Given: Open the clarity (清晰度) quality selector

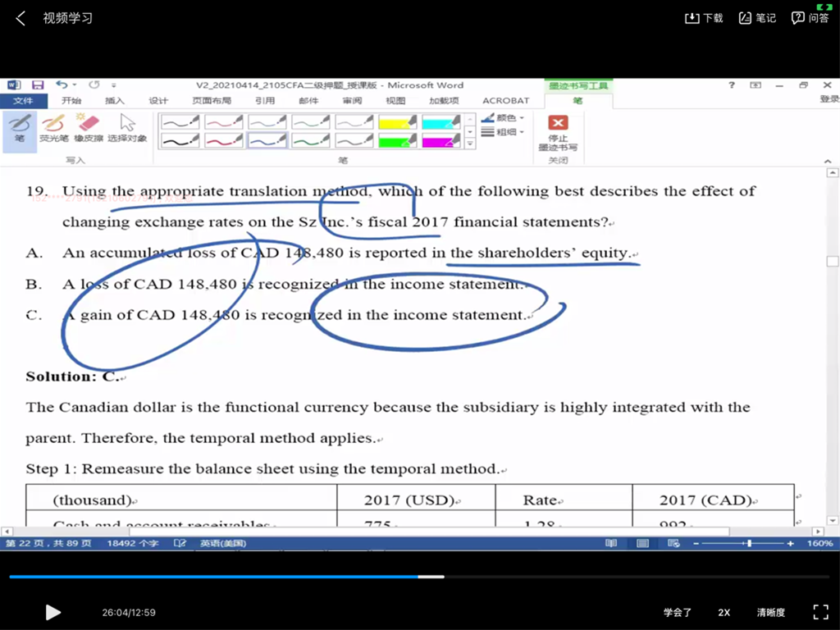Looking at the screenshot, I should [770, 613].
